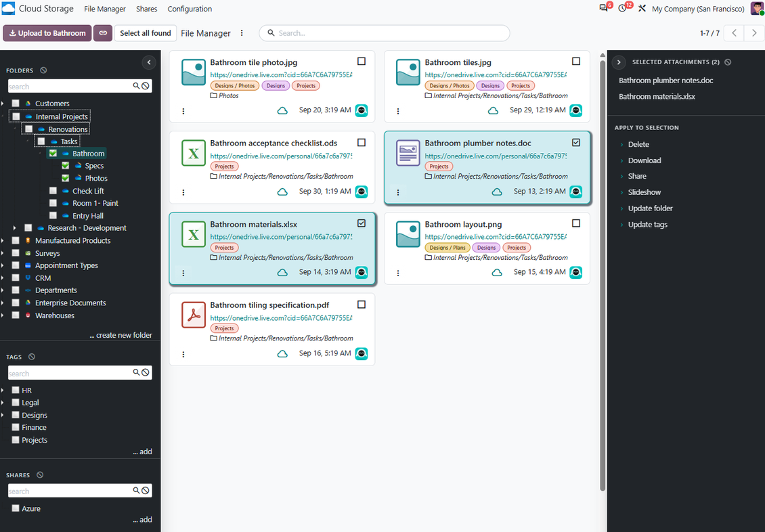Click the tags search reset icon
This screenshot has height=532, width=765.
[146, 372]
